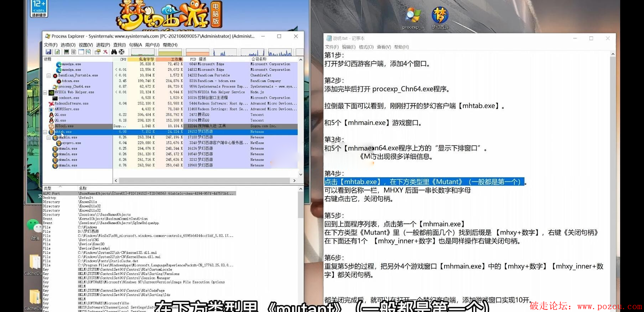Image resolution: width=644 pixels, height=312 pixels.
Task: Open 编辑(E) menu in Notepad
Action: [x=349, y=47]
